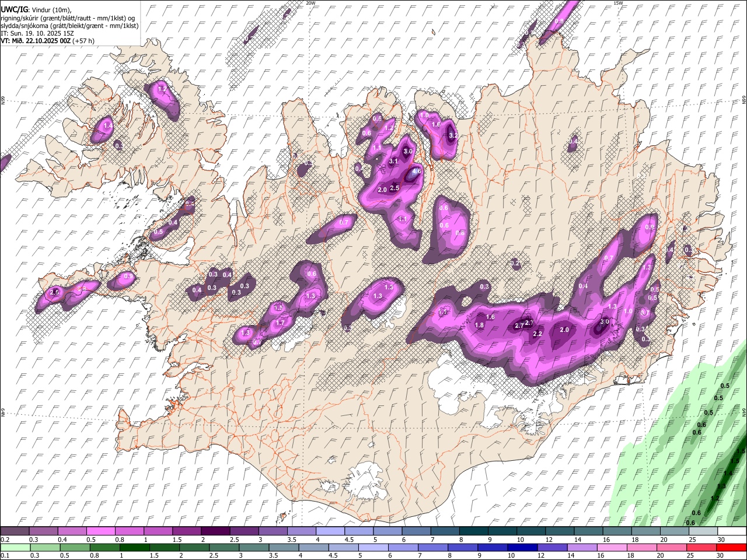747x560 pixels.
Task: Click the '15W' longitude label at the top
Action: pos(618,3)
